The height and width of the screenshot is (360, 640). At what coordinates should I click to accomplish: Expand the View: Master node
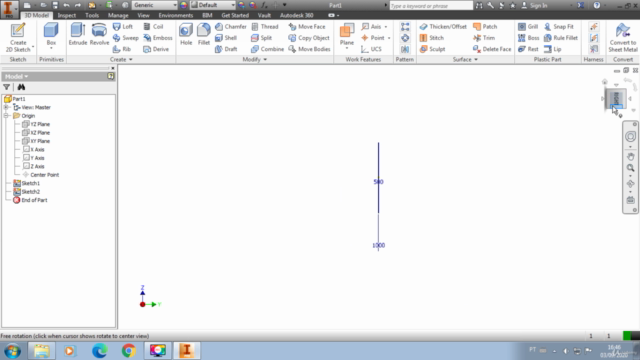click(6, 107)
